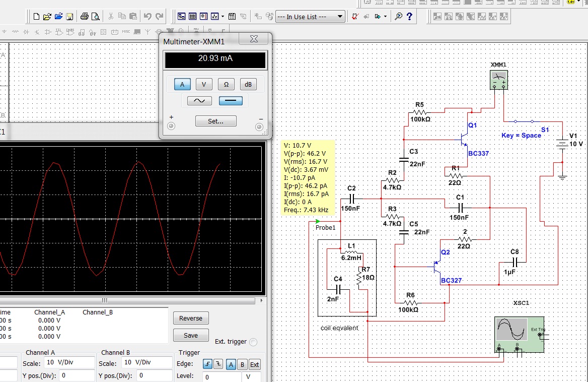Click the multimeter Set... button
Image resolution: width=588 pixels, height=382 pixels.
(x=215, y=121)
